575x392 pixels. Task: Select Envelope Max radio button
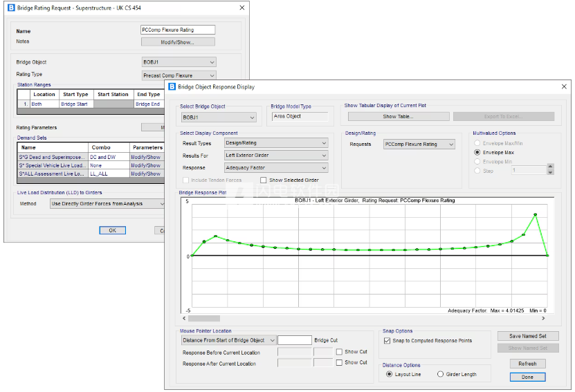(477, 151)
